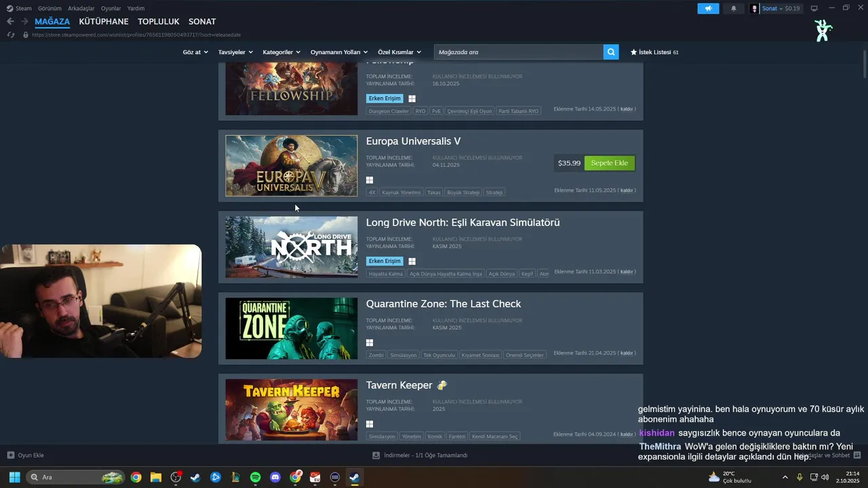
Task: Remove Tavern Keeper from wishlist (kaldır)
Action: 627,434
